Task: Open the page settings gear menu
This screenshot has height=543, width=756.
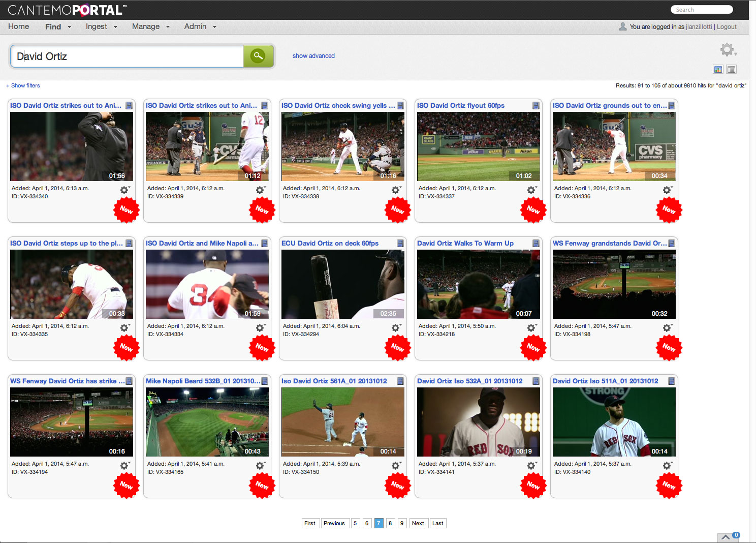Action: (x=728, y=49)
